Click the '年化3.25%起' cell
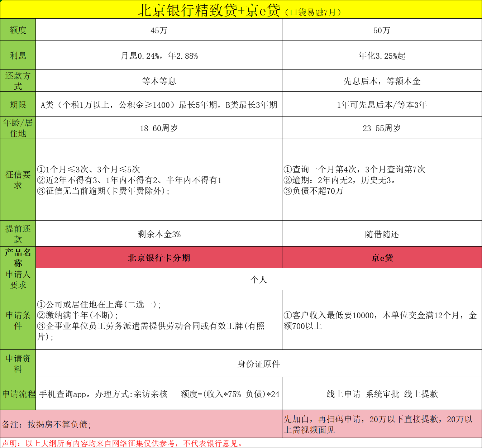The image size is (482, 448). 382,56
